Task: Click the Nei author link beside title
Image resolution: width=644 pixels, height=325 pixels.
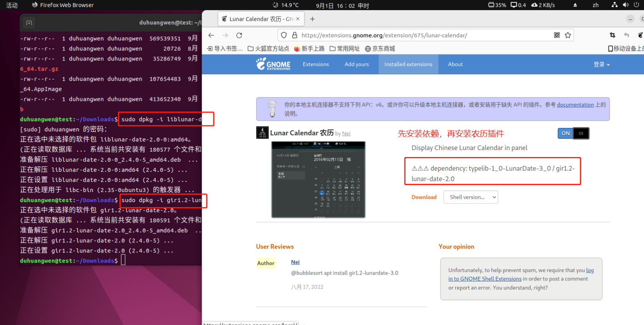Action: [346, 133]
